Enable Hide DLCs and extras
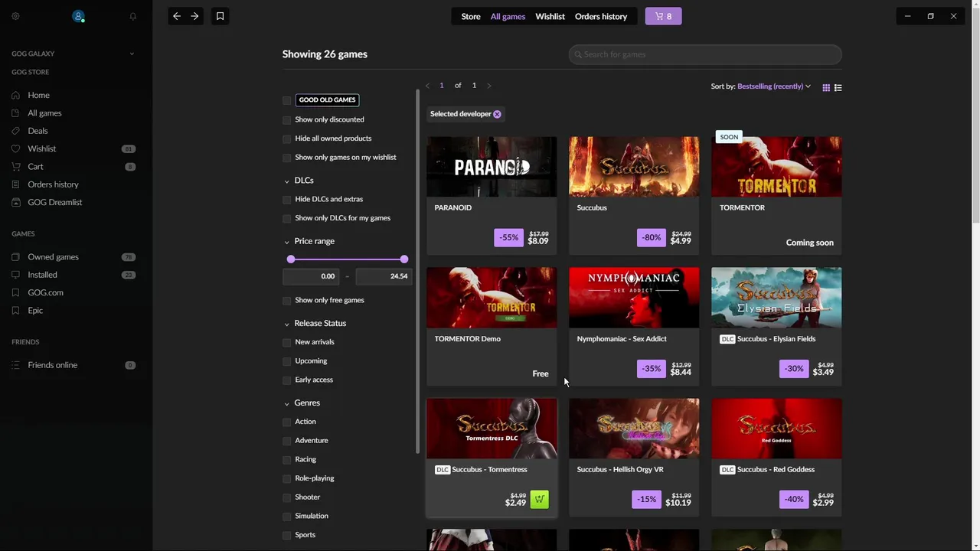The image size is (980, 551). tap(287, 200)
